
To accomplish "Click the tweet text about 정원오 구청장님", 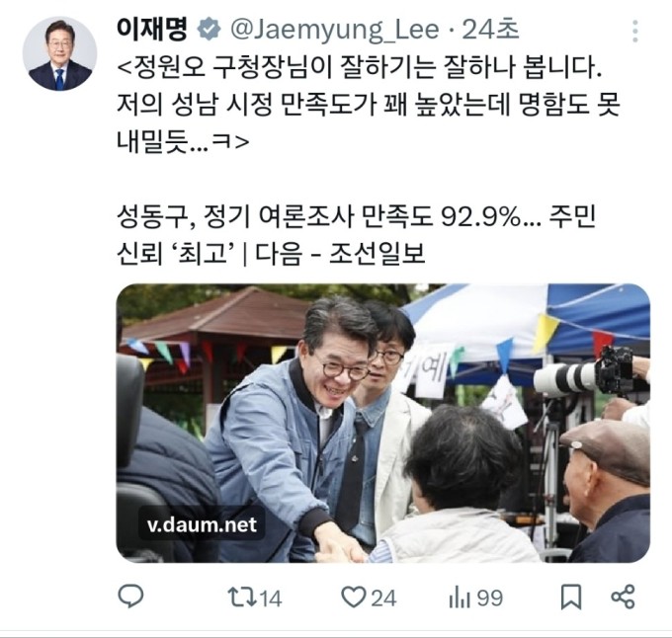I will click(x=369, y=106).
